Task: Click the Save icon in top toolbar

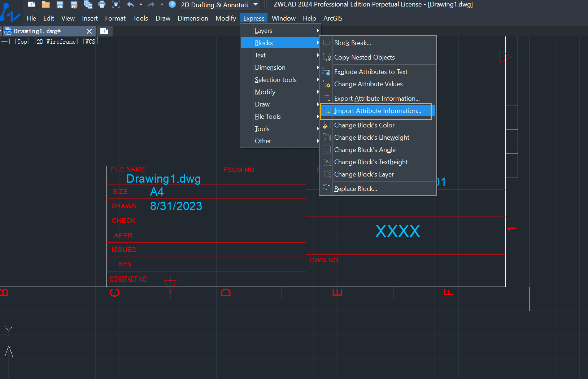Action: tap(60, 4)
